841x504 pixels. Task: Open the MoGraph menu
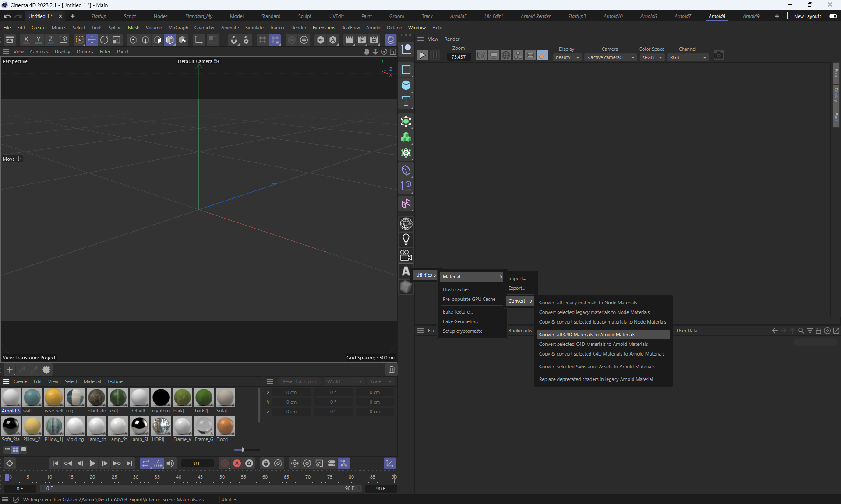click(x=178, y=28)
